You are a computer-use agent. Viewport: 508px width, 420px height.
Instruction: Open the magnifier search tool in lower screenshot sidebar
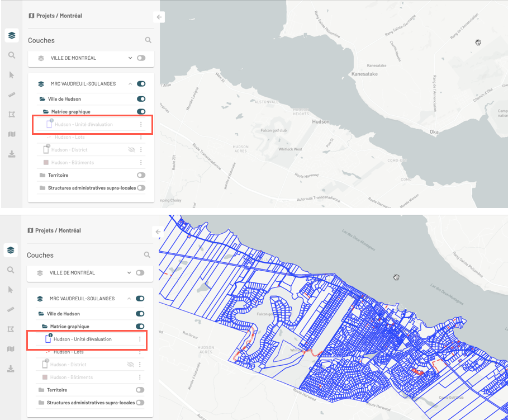(11, 270)
